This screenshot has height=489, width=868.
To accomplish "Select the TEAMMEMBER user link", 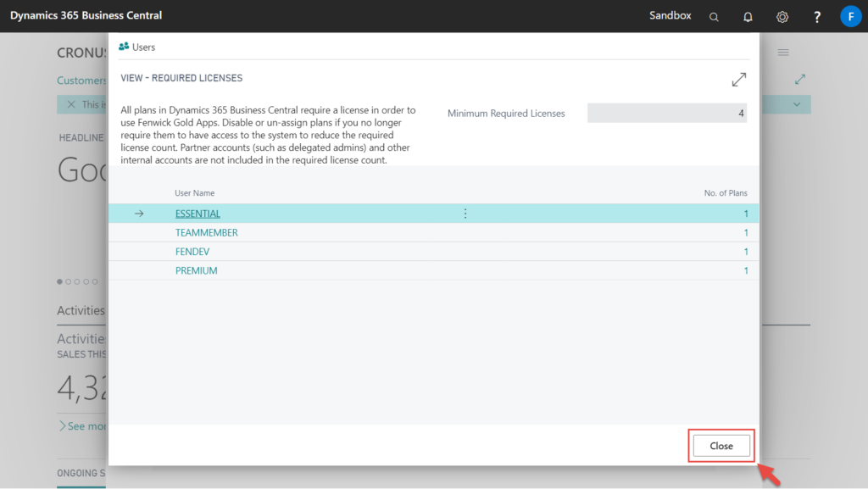I will 207,232.
